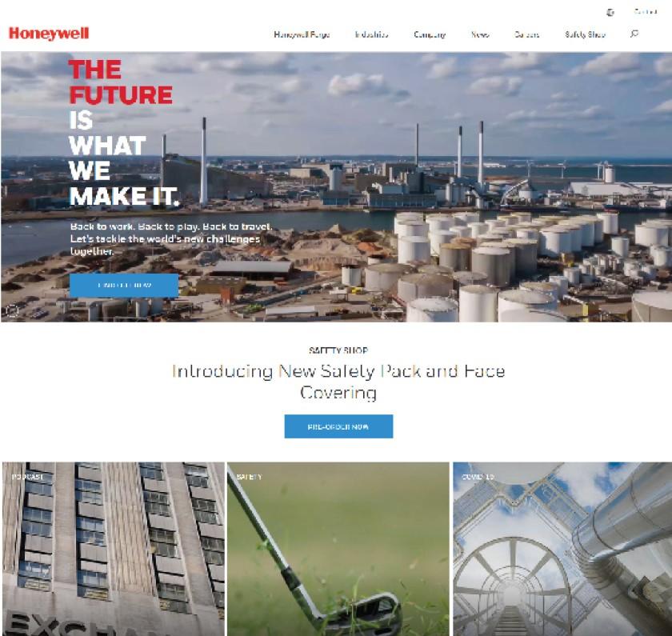Open the globe language selector icon
672x636 pixels.
[610, 13]
